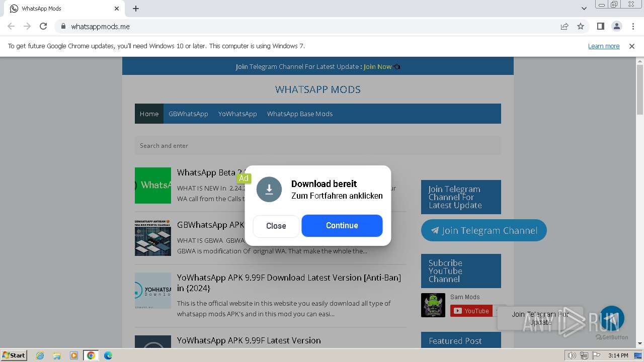644x362 pixels.
Task: Open the WhatsApp Base Mods menu item
Action: [x=300, y=114]
